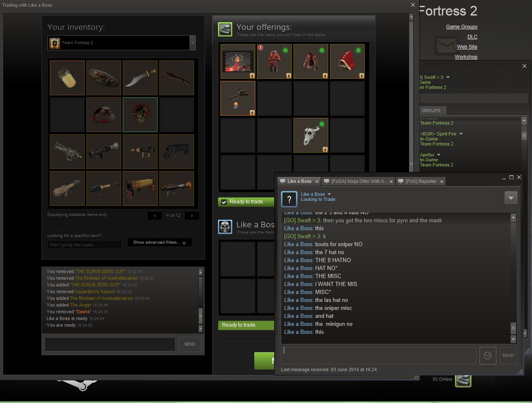Switch to the Like a Boss chat tab

tap(299, 181)
